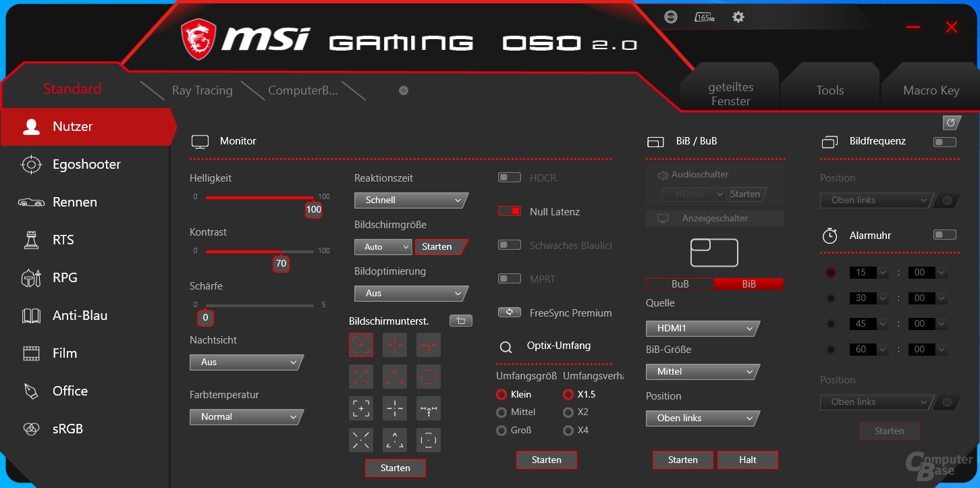Screen dimensions: 980x488
Task: Select the red plain cross crosshair
Action: tap(395, 345)
